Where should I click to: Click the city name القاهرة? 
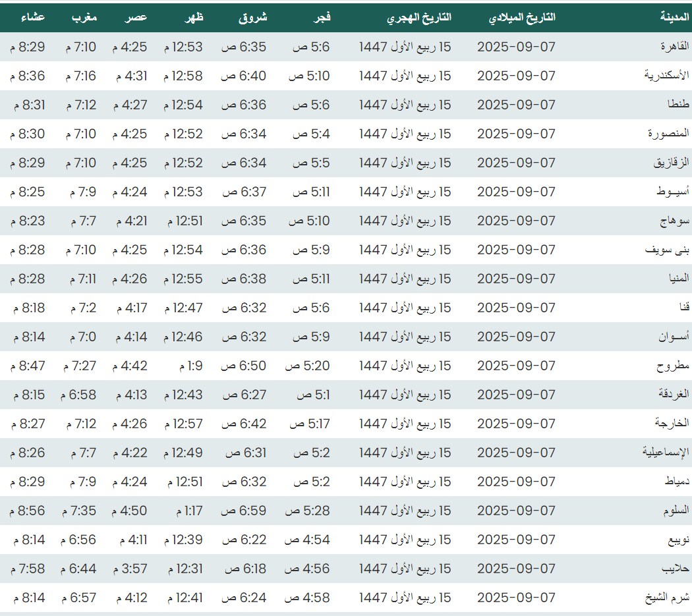[x=674, y=47]
